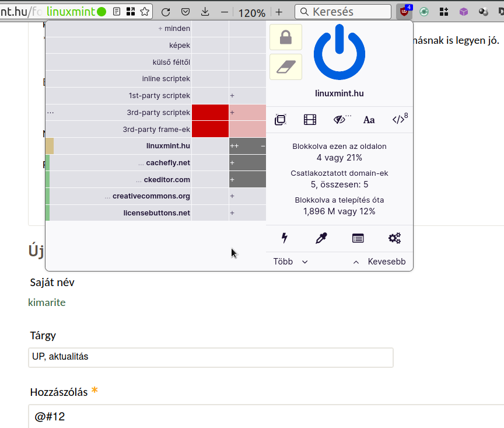The image size is (504, 428).
Task: Open uBlock dashboard gears icon
Action: tap(394, 238)
